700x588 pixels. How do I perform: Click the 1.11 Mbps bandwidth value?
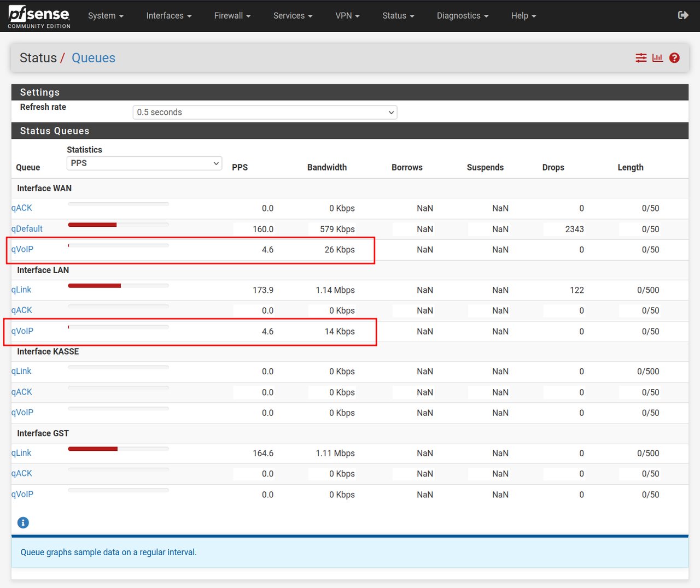coord(335,453)
